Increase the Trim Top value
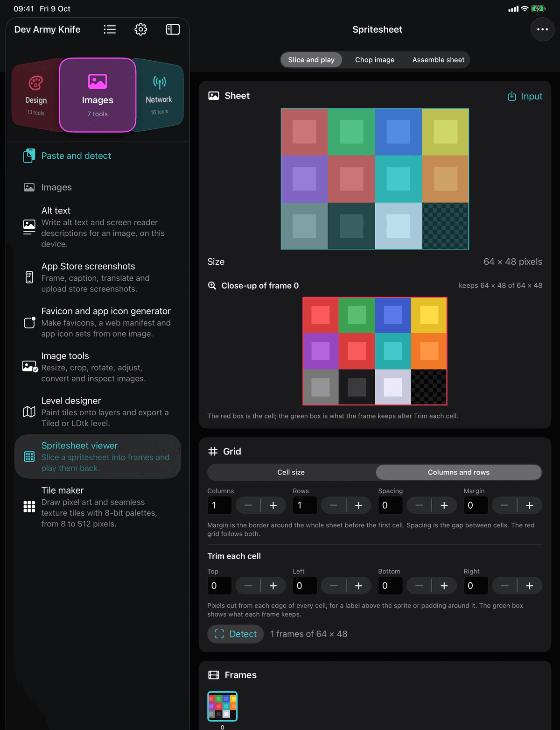560x730 pixels. coord(273,586)
